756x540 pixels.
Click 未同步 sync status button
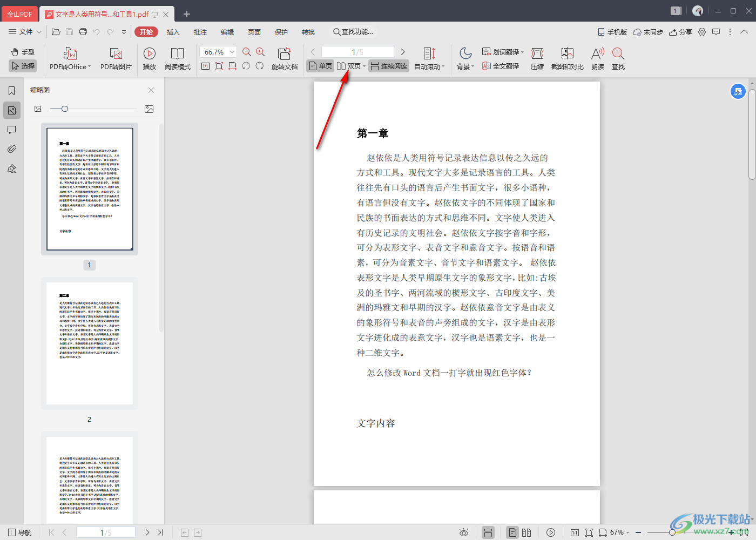pyautogui.click(x=648, y=32)
